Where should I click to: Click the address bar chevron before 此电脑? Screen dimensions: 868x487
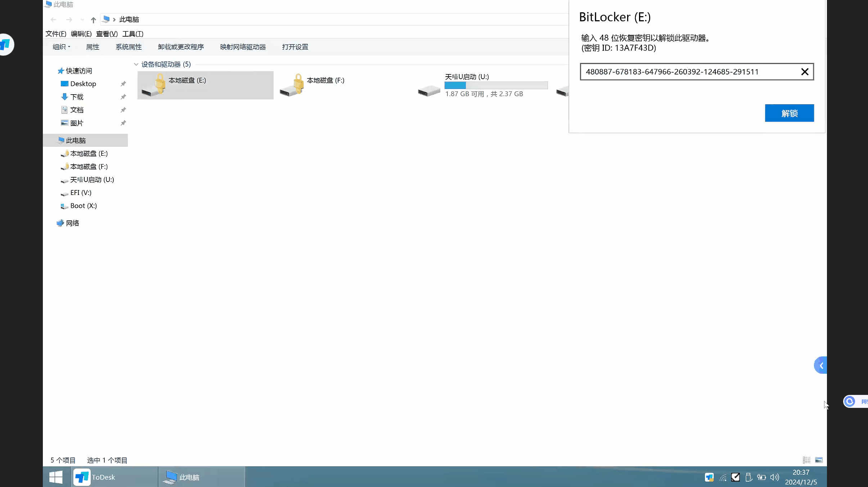pos(114,20)
